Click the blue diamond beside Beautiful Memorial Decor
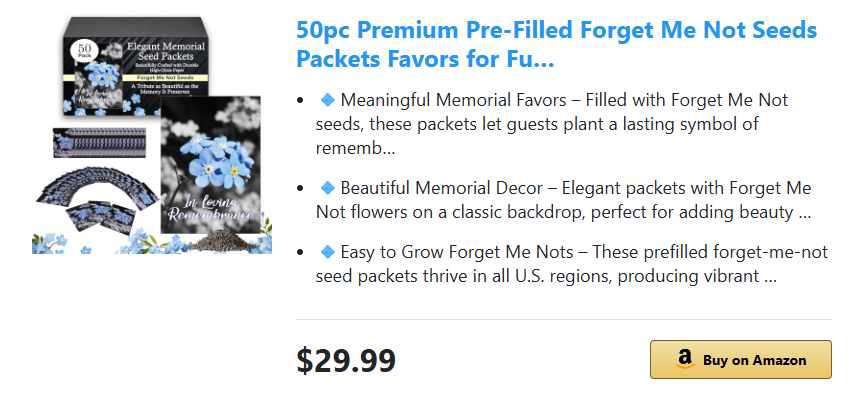 tap(327, 187)
